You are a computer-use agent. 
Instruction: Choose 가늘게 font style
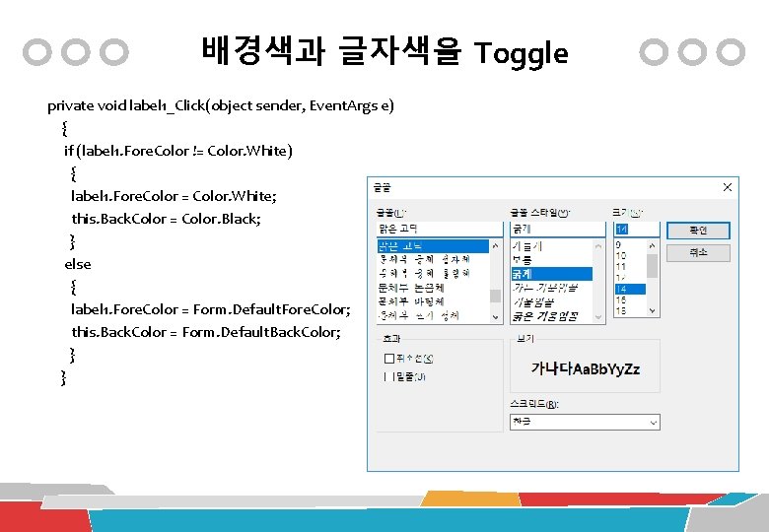pyautogui.click(x=552, y=246)
